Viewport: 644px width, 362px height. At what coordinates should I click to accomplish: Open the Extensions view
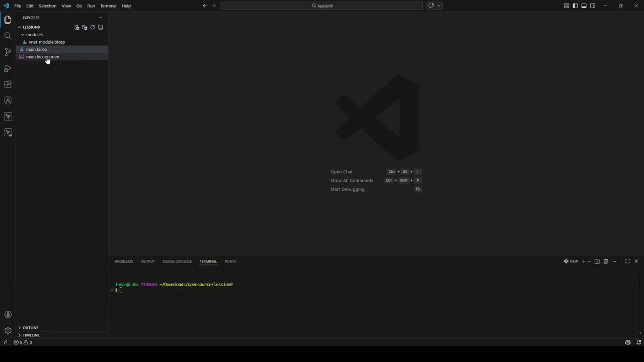8,84
